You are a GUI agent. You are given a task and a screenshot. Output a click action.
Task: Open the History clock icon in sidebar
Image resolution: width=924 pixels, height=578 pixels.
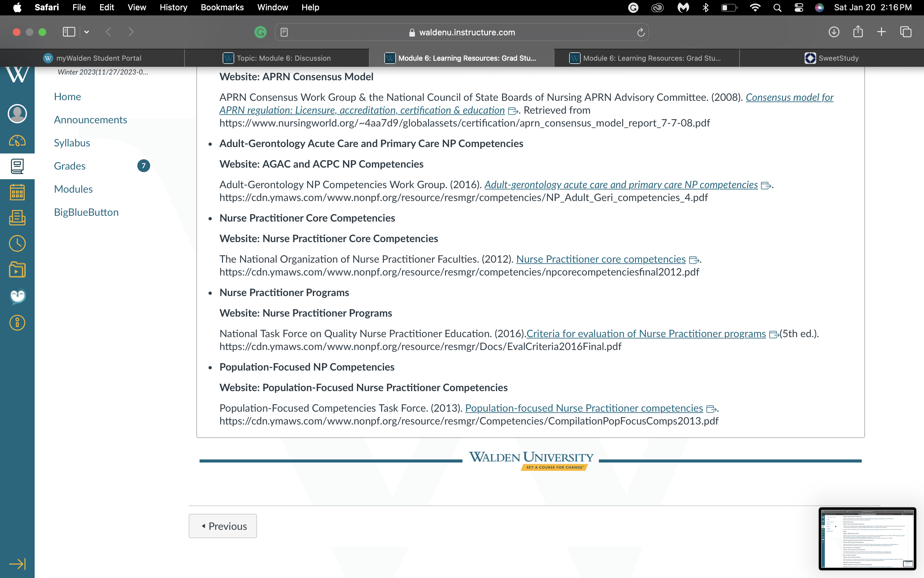point(17,243)
